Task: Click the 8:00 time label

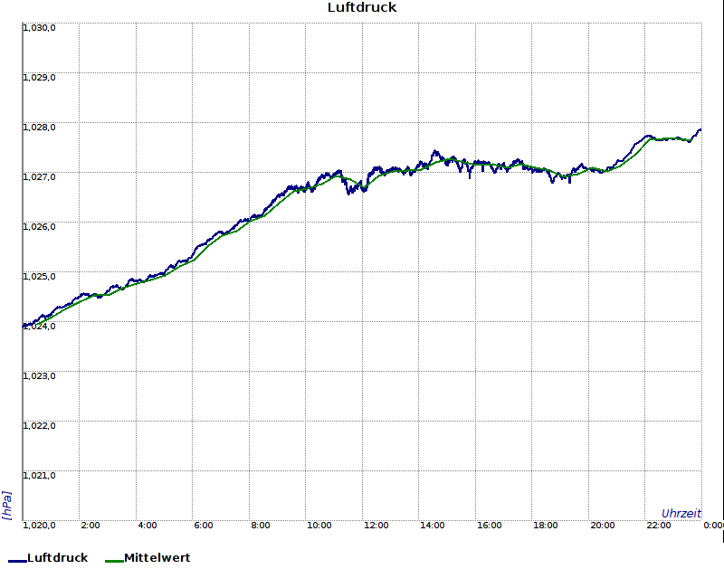Action: (261, 526)
